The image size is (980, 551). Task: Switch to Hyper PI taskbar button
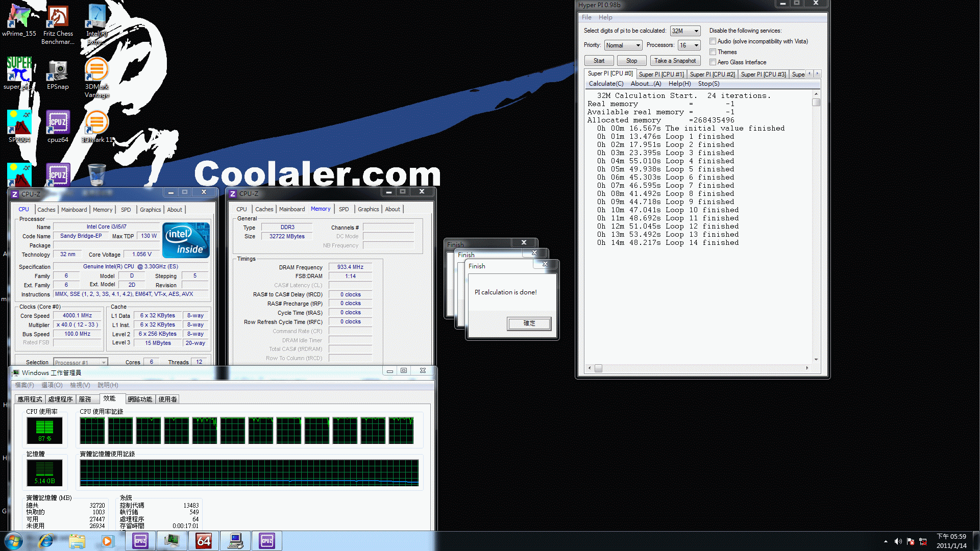click(x=235, y=541)
